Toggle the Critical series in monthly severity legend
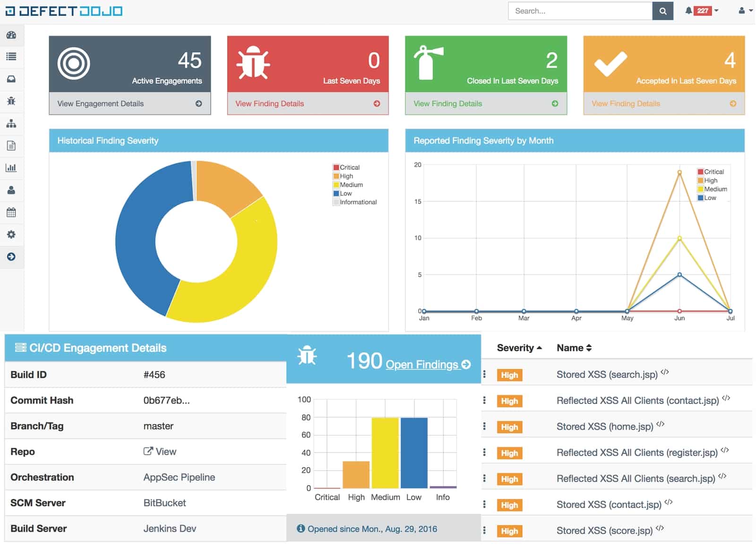Viewport: 756px width, 545px height. point(710,171)
